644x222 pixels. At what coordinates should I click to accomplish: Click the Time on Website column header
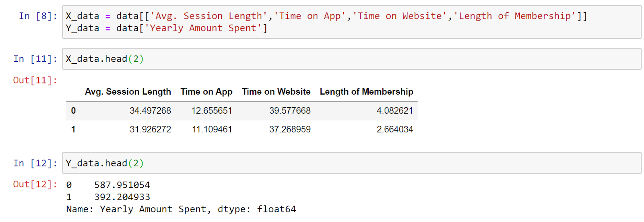pyautogui.click(x=276, y=92)
